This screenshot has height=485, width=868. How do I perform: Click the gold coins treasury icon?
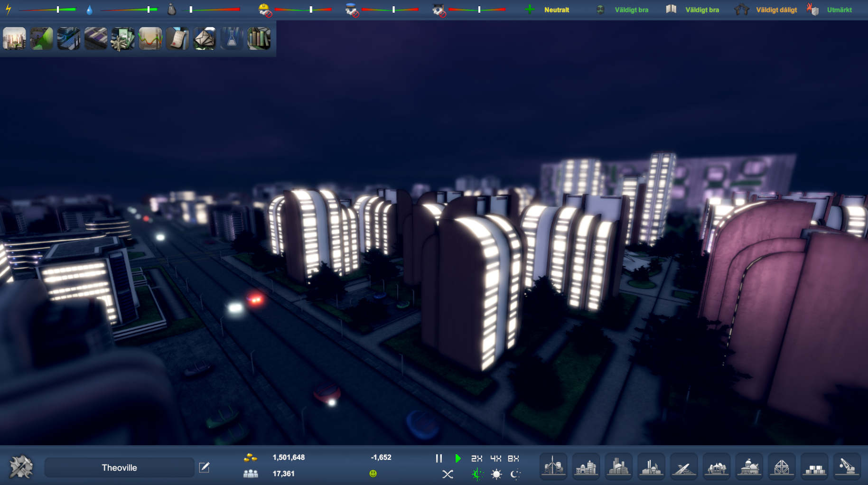tap(251, 457)
